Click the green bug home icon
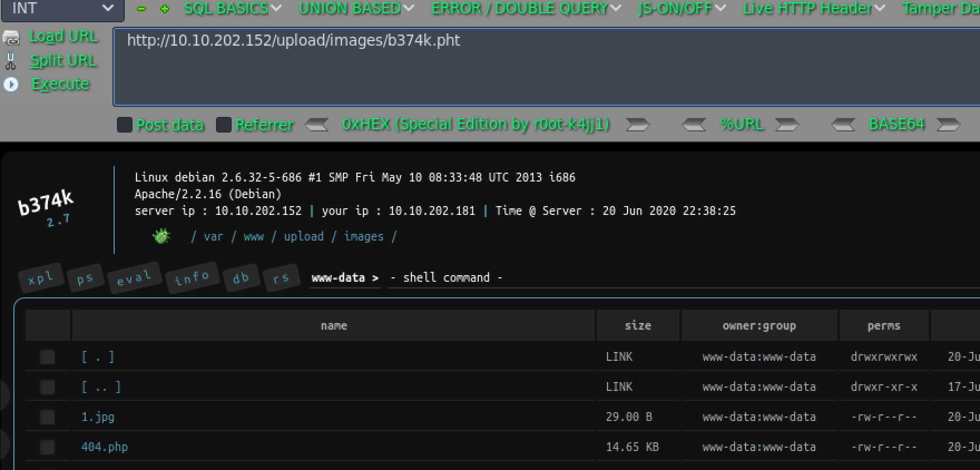This screenshot has width=980, height=470. tap(161, 236)
